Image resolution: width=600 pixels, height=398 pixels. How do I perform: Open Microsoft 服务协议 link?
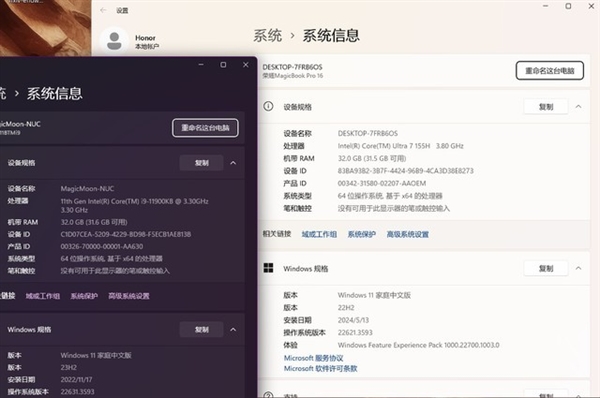(x=313, y=358)
